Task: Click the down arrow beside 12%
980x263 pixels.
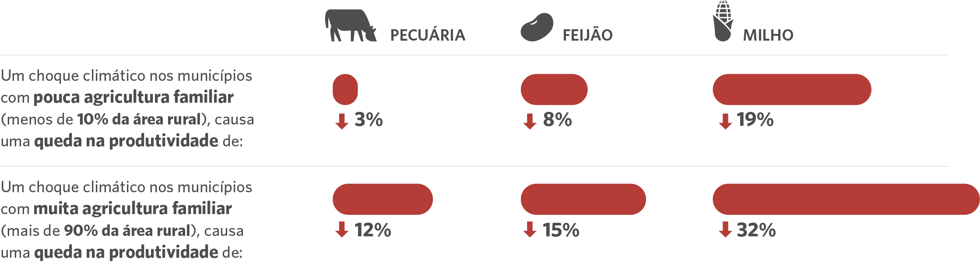Action: pyautogui.click(x=342, y=229)
